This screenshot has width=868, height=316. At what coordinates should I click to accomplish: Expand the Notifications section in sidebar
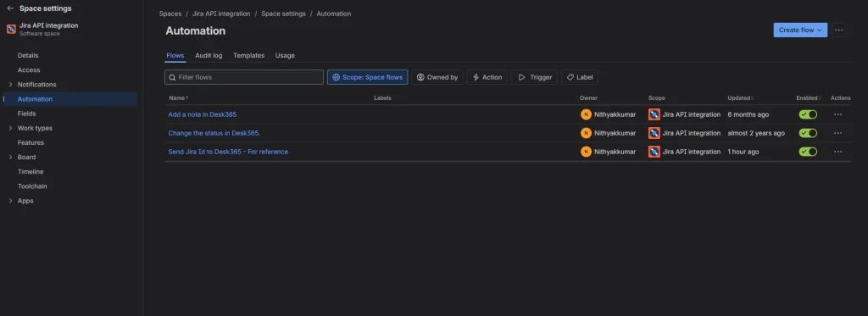point(10,85)
